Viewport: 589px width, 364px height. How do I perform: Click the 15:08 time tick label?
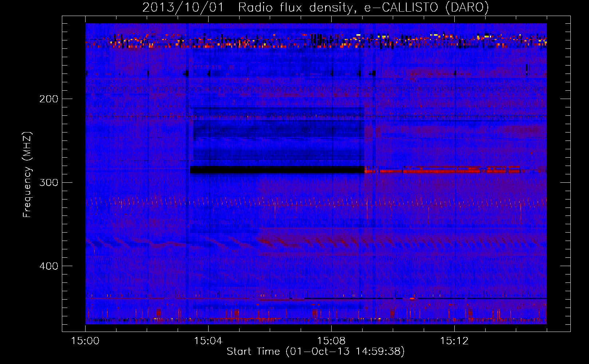(331, 341)
